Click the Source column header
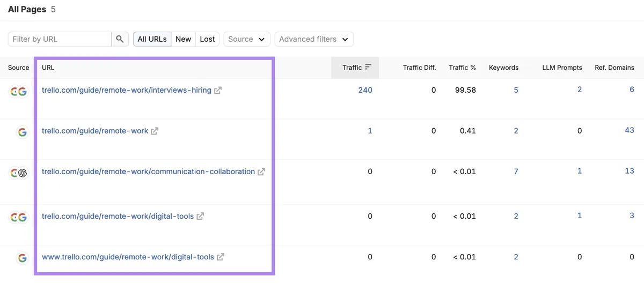The height and width of the screenshot is (284, 644). point(18,68)
